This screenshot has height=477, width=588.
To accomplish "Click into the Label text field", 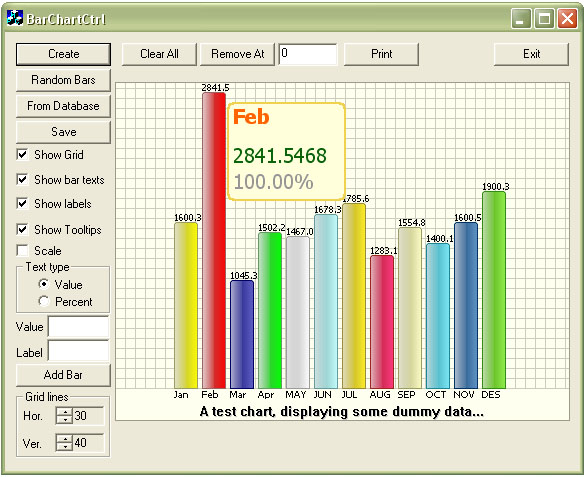I will point(78,351).
